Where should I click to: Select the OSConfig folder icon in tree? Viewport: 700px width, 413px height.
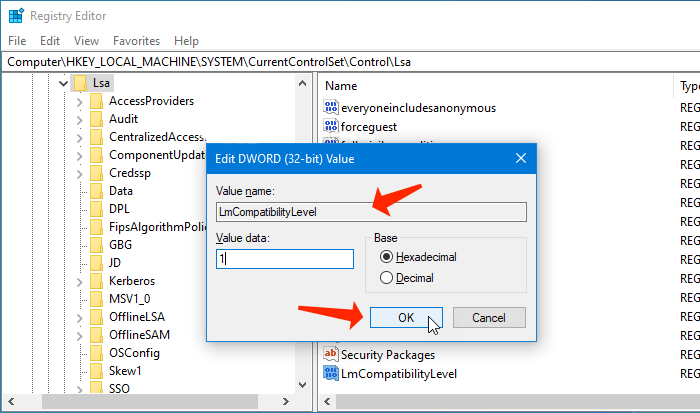[x=96, y=353]
